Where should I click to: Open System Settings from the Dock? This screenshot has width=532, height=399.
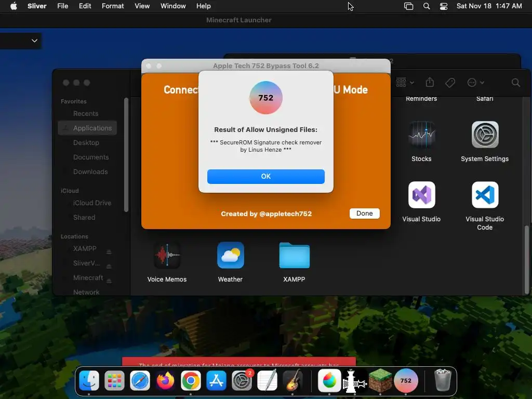pos(242,380)
